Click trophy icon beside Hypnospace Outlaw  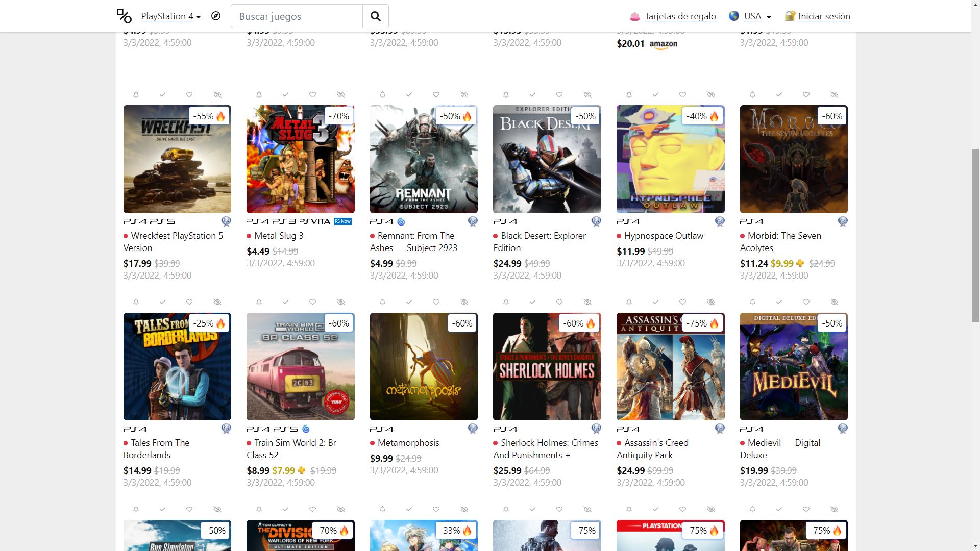pos(719,221)
